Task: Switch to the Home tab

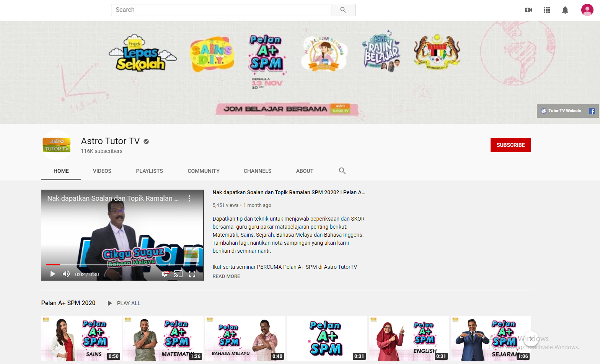Action: click(61, 171)
